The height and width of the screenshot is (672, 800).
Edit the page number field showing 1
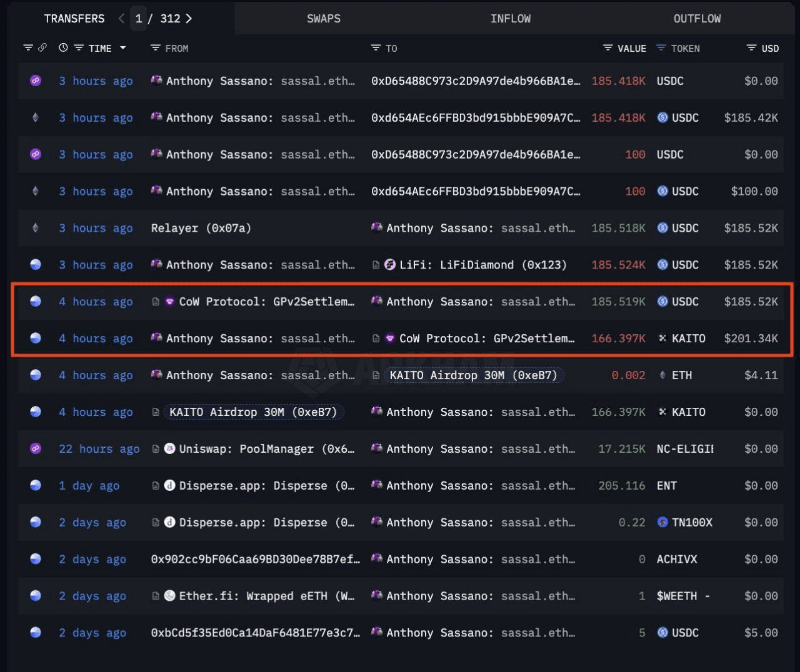(139, 19)
